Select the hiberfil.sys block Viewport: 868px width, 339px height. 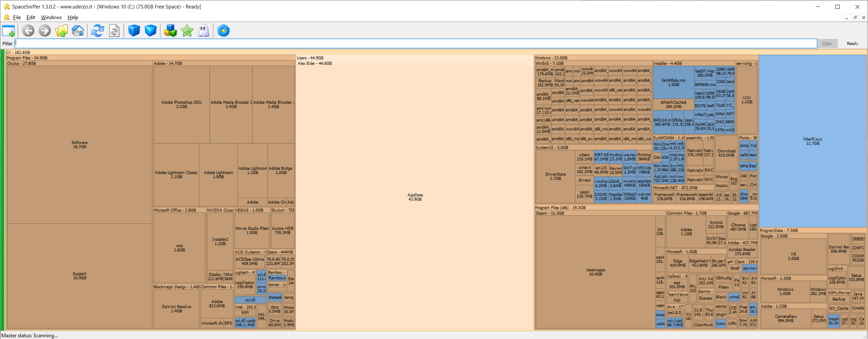[812, 141]
